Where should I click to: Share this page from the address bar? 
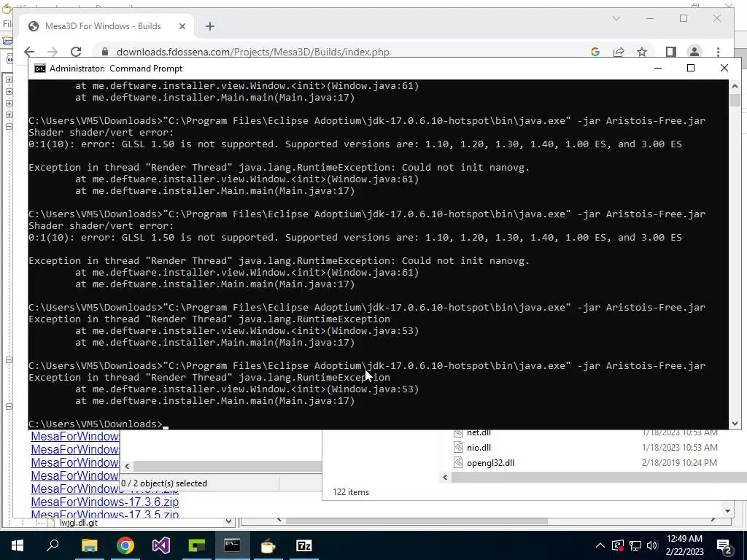click(619, 52)
